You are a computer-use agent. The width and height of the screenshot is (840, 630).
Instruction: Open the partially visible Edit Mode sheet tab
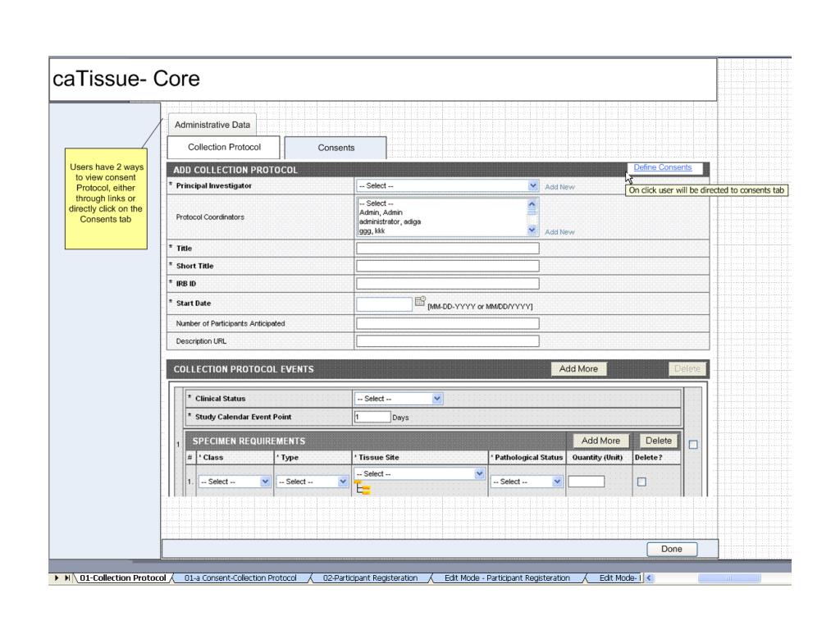pos(619,578)
